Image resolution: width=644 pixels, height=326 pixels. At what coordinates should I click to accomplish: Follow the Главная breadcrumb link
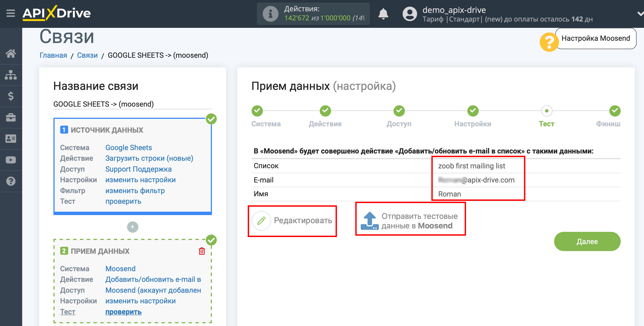point(53,55)
